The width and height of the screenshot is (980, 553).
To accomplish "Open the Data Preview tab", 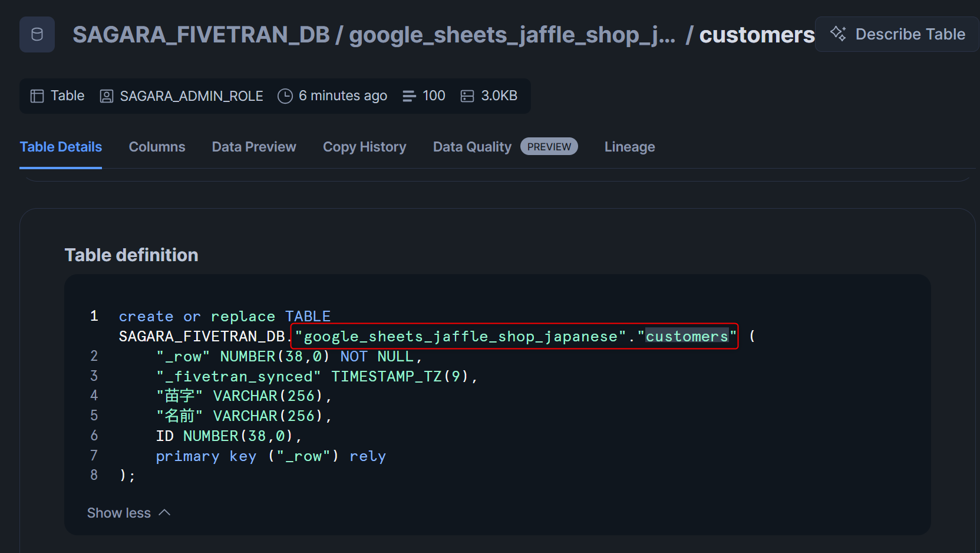I will tap(254, 147).
